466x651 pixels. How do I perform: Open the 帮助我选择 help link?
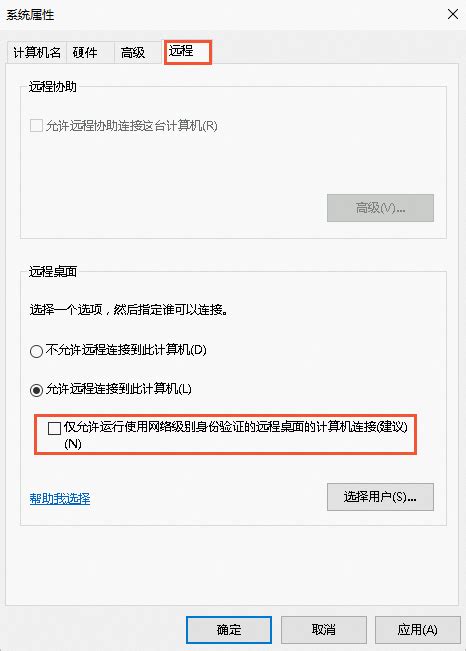point(60,498)
